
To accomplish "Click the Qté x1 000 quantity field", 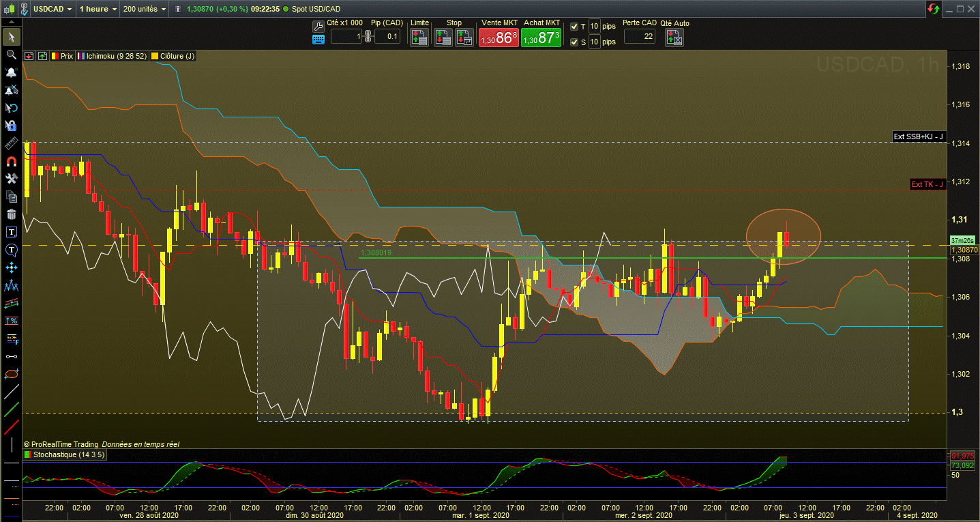I will [346, 37].
